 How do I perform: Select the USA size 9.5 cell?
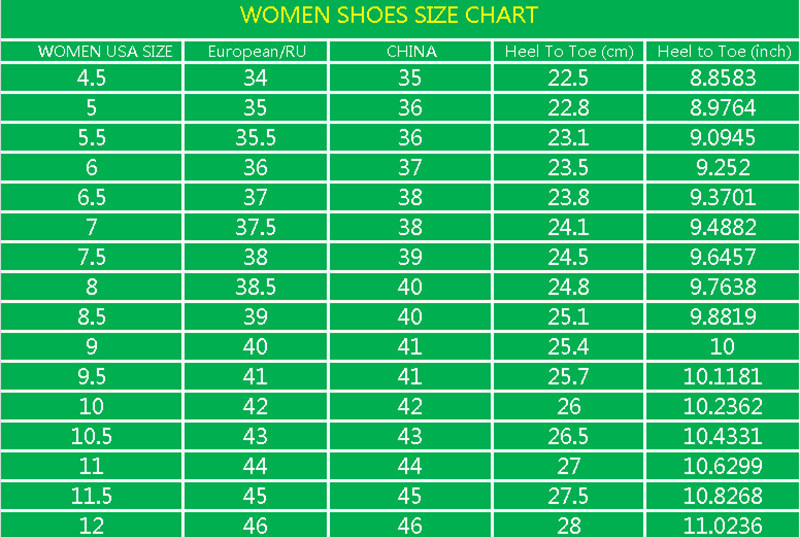pyautogui.click(x=92, y=377)
